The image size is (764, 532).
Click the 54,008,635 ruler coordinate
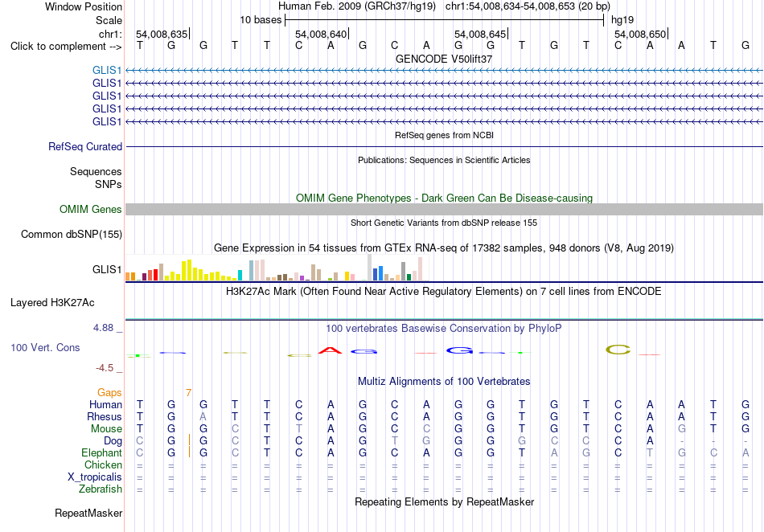point(162,34)
